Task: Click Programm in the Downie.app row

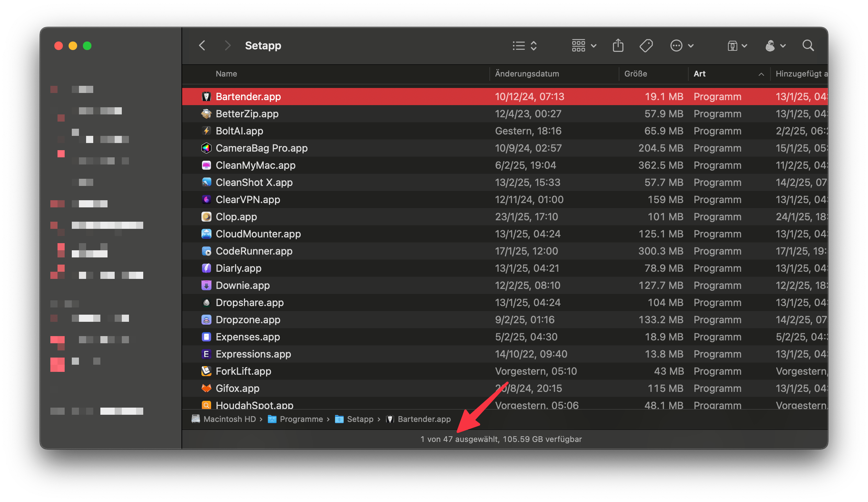Action: point(718,285)
